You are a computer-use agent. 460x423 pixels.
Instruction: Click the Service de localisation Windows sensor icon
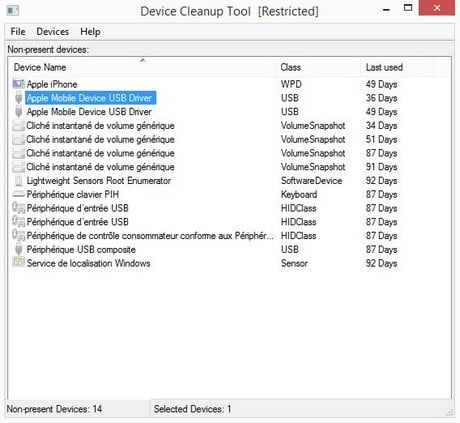click(x=18, y=262)
